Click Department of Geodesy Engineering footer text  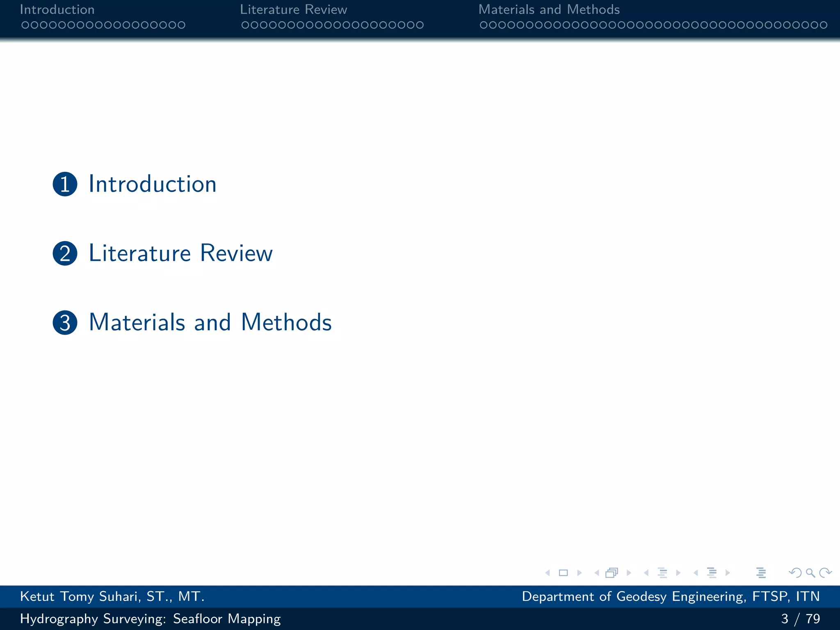[671, 597]
